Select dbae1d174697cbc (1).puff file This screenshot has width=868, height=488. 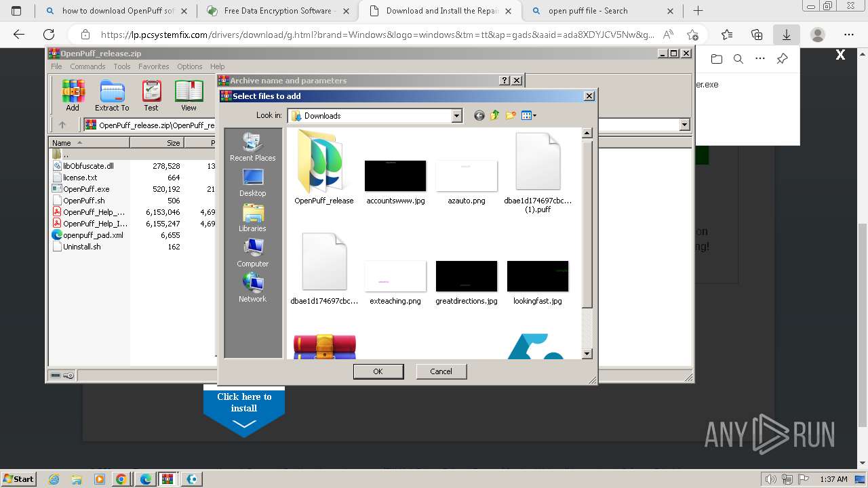point(538,173)
